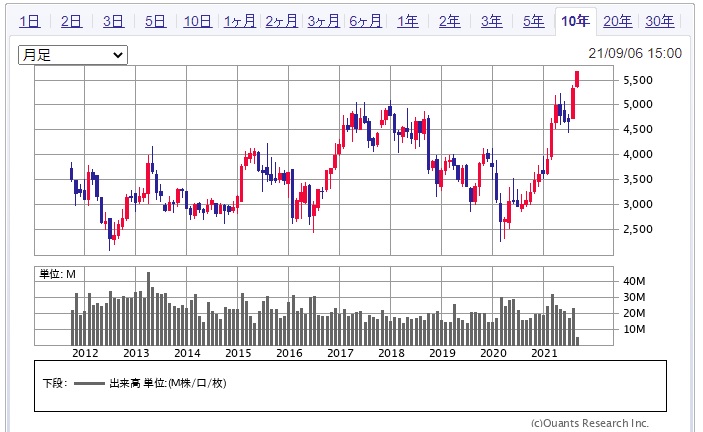Click the 4,500 price axis label

pos(638,130)
